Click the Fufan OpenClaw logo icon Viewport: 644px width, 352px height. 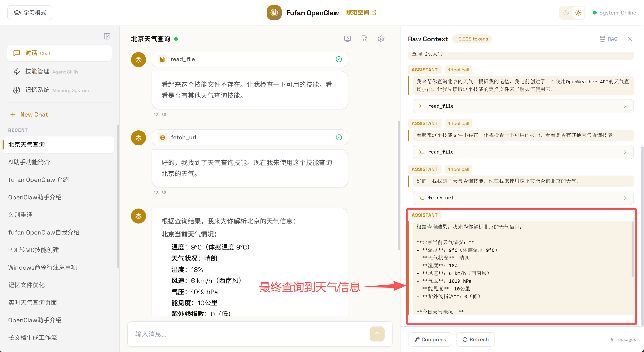(x=274, y=12)
